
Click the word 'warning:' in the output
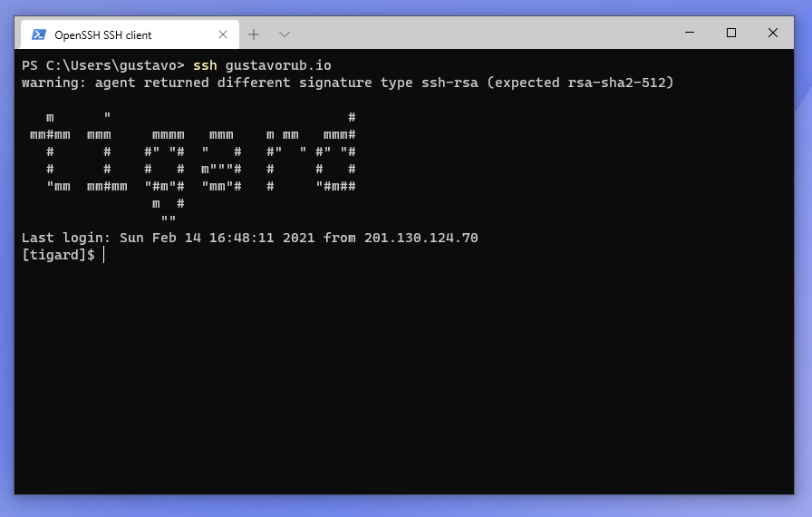pyautogui.click(x=53, y=83)
